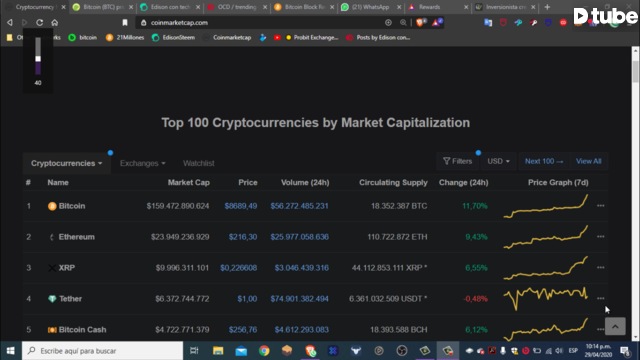Open Brave Shields lion icon in address bar

(420, 22)
